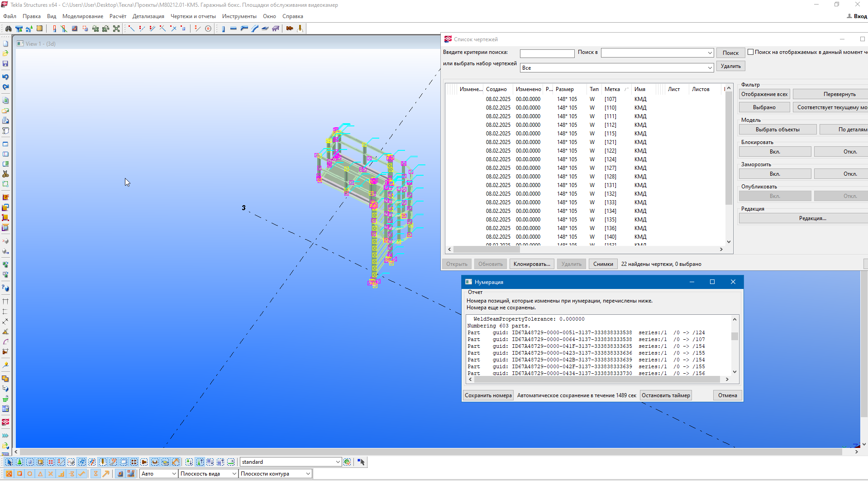Viewport: 868px width, 481px height.
Task: Open the 'Чертежи и отчеты' menu
Action: pyautogui.click(x=193, y=16)
